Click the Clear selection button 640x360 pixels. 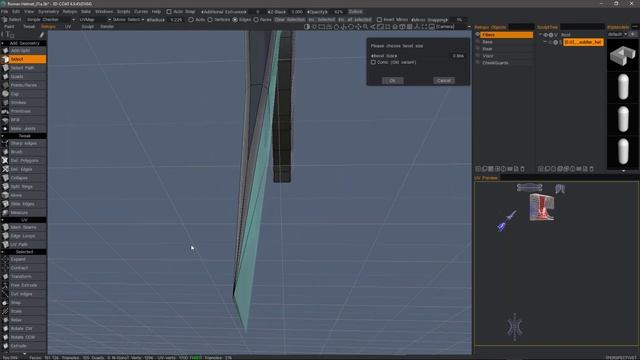click(x=290, y=20)
